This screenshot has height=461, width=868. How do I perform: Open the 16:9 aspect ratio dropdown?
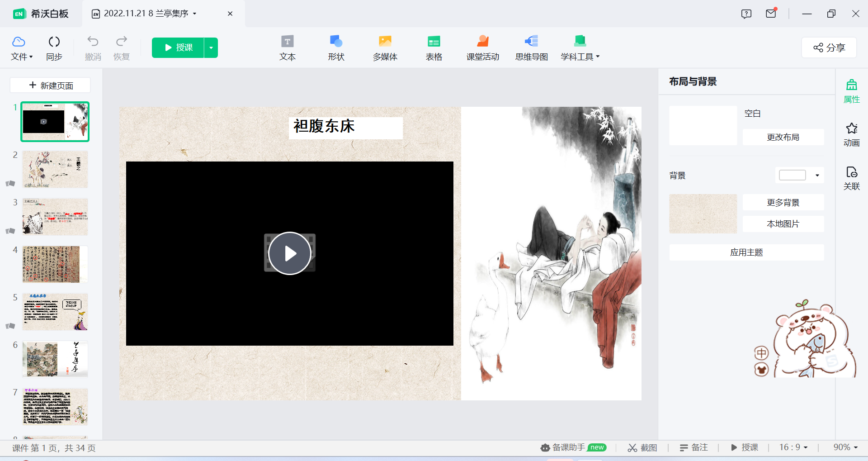793,447
